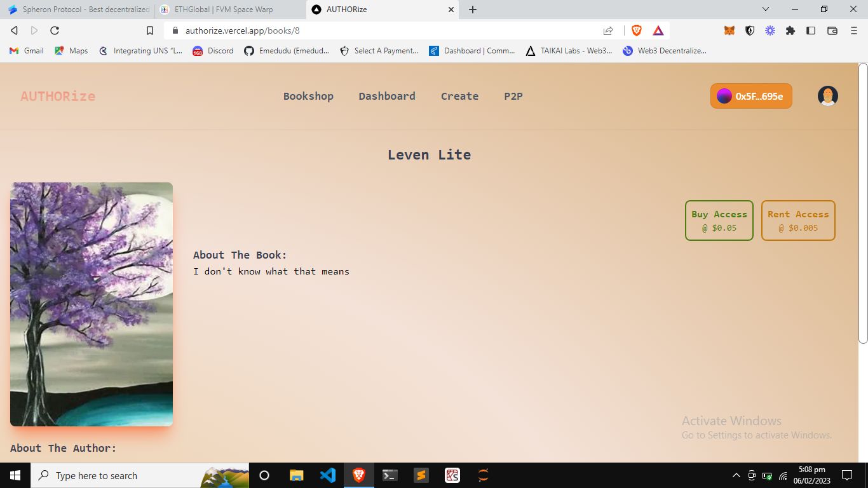Click the Brave Shields lion icon

(637, 30)
